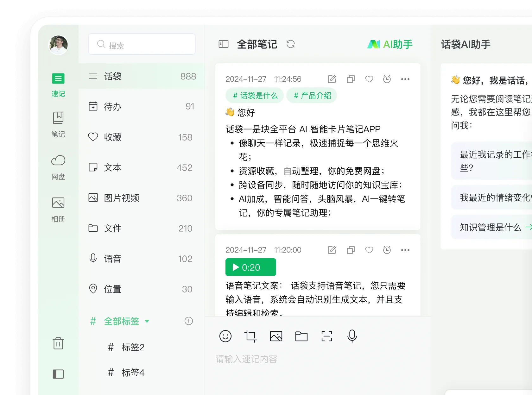Favorite the 11:24:56 note with heart icon
Viewport: 532px width, 395px height.
pos(369,79)
